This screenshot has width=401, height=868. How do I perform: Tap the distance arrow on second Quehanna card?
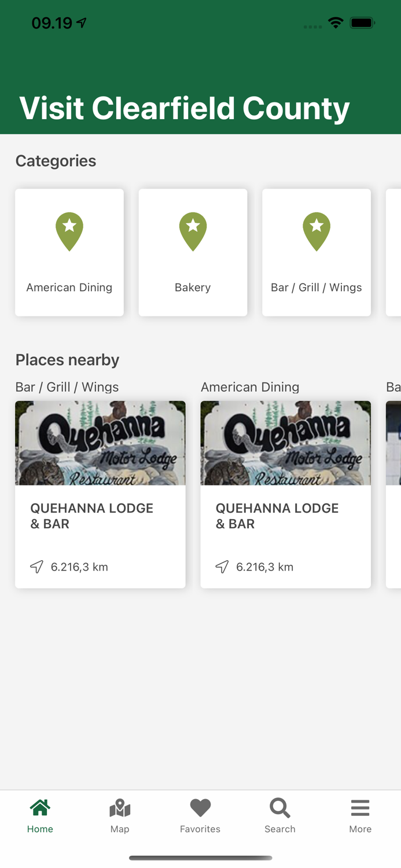(x=222, y=567)
